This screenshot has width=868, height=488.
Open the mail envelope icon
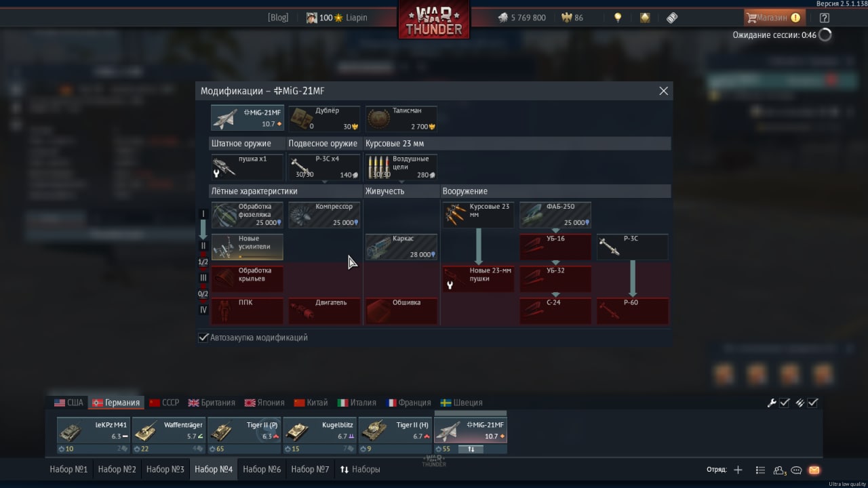click(814, 470)
